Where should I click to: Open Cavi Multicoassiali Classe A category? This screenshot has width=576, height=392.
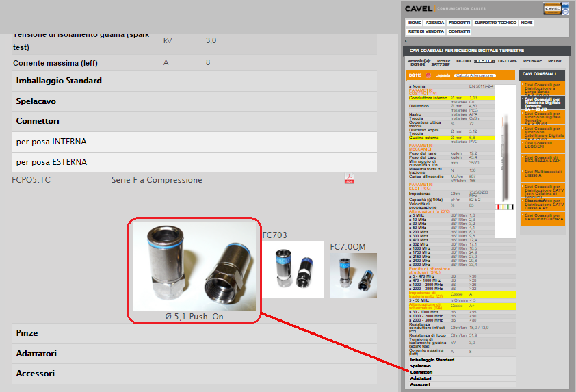pyautogui.click(x=543, y=174)
